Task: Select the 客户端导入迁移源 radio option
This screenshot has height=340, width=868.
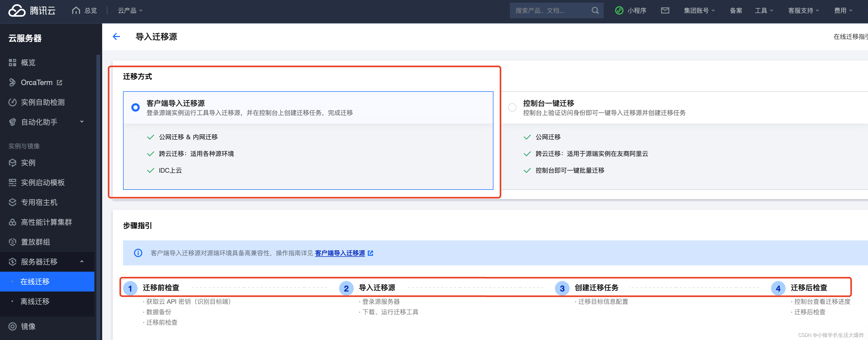Action: click(136, 107)
